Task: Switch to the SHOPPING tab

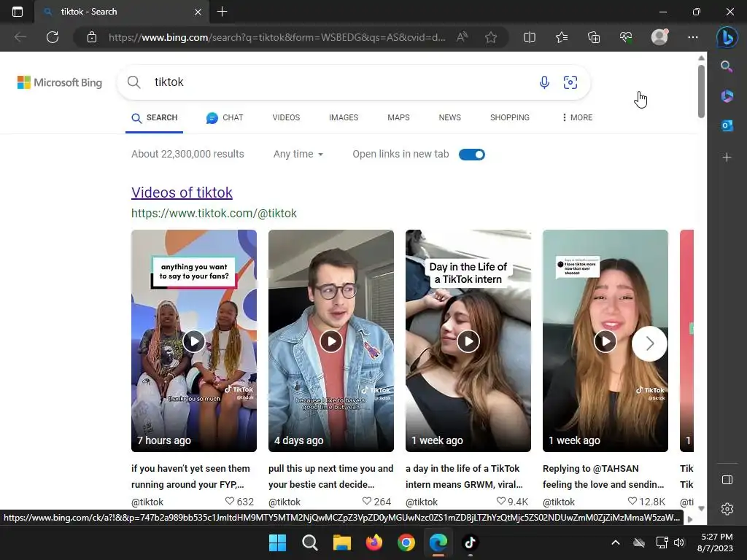Action: 510,117
